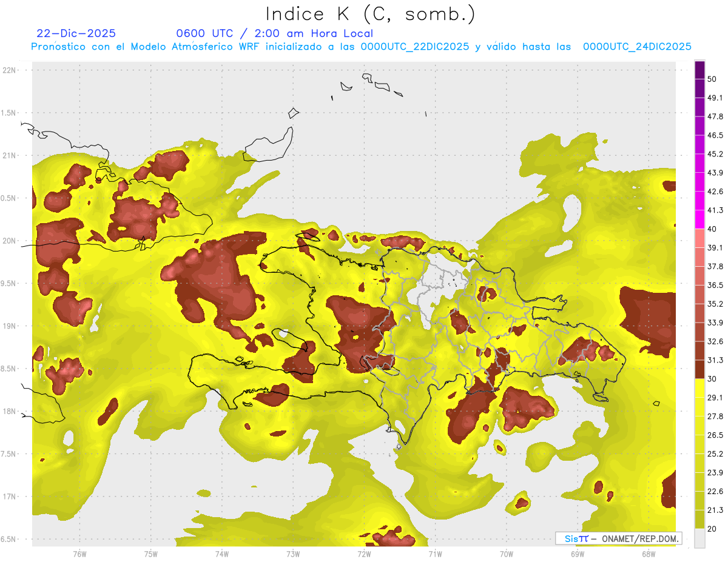
Task: Click the 73W longitude label
Action: coord(292,554)
